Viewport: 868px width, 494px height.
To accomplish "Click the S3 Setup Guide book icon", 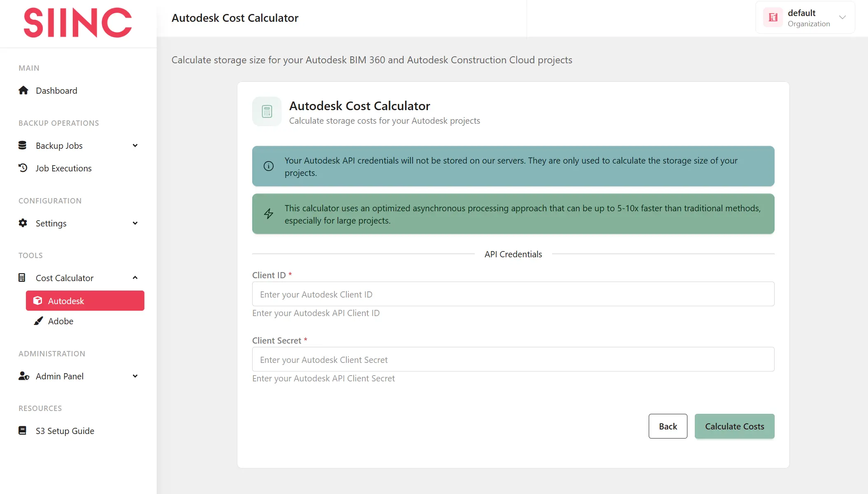I will click(x=23, y=431).
